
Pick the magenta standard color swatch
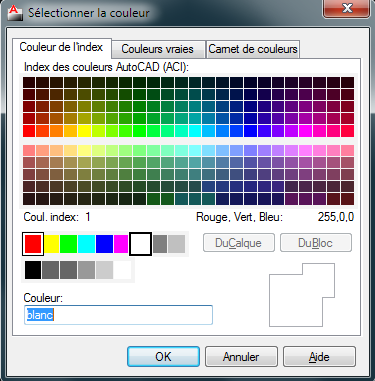click(121, 244)
